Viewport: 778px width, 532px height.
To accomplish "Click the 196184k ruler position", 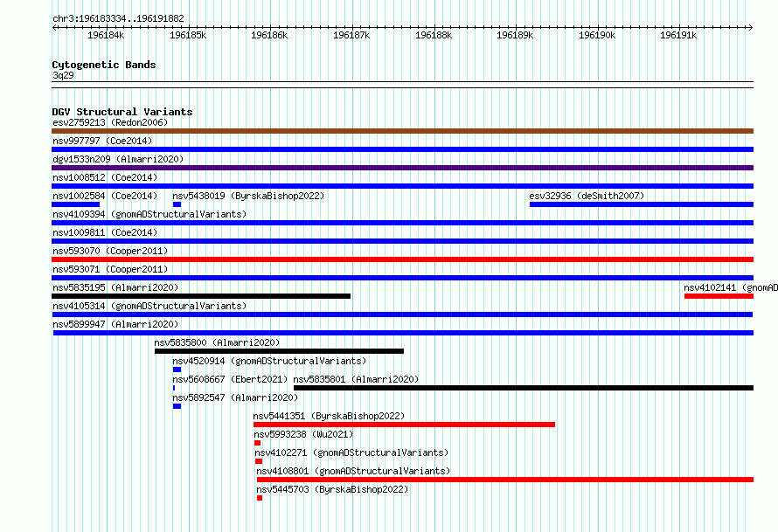I will pos(106,35).
